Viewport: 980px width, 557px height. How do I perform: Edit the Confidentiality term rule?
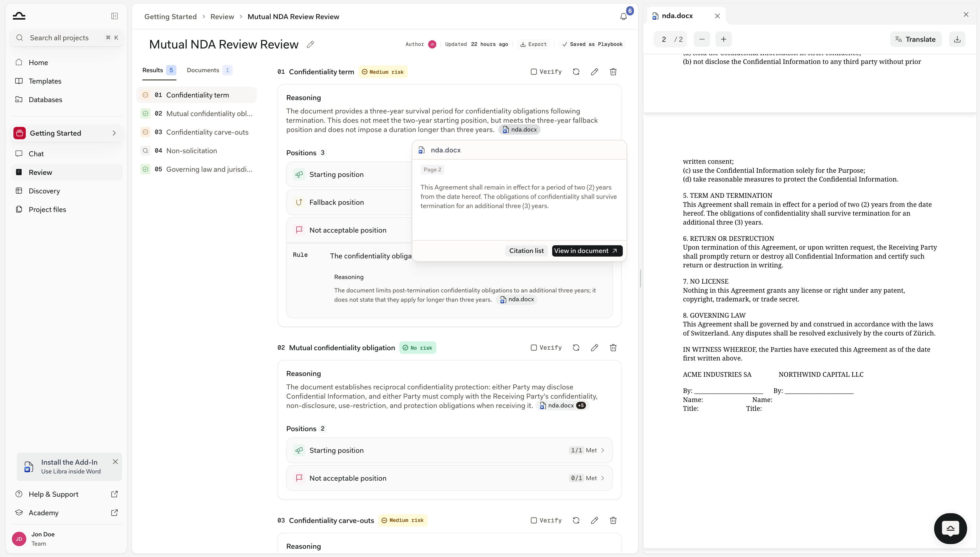point(594,72)
